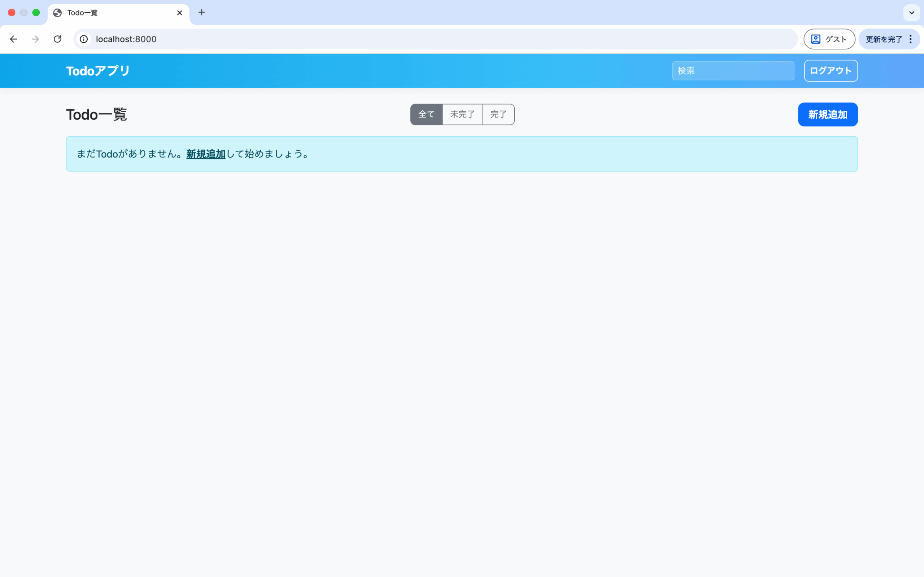The width and height of the screenshot is (924, 577).
Task: Reload the page with refresh icon
Action: coord(57,39)
